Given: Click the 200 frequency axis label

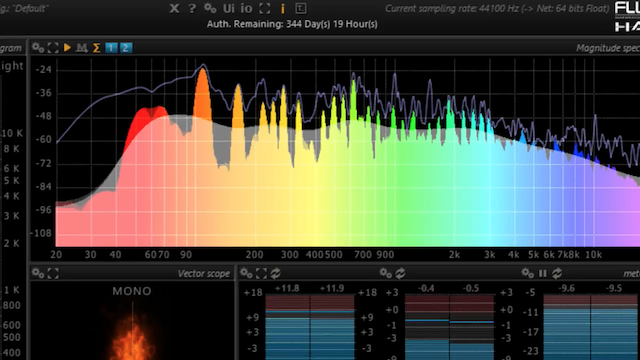Looking at the screenshot, I should [x=254, y=255].
